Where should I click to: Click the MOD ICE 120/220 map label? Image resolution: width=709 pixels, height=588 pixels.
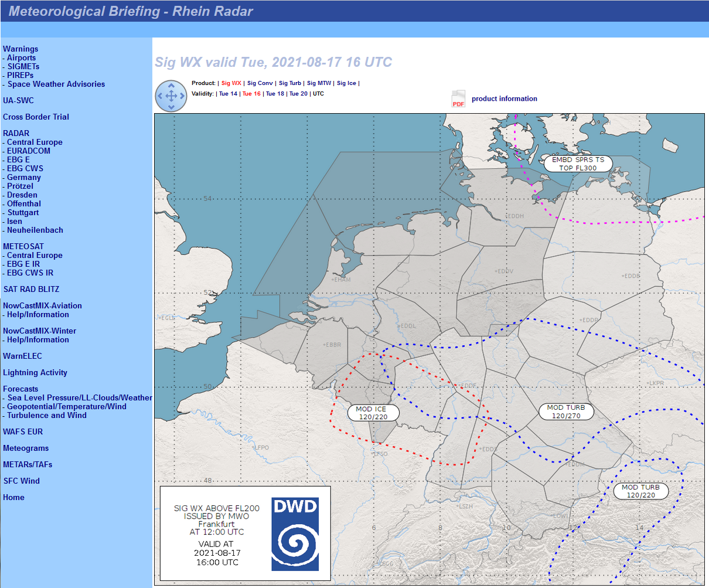tap(373, 413)
